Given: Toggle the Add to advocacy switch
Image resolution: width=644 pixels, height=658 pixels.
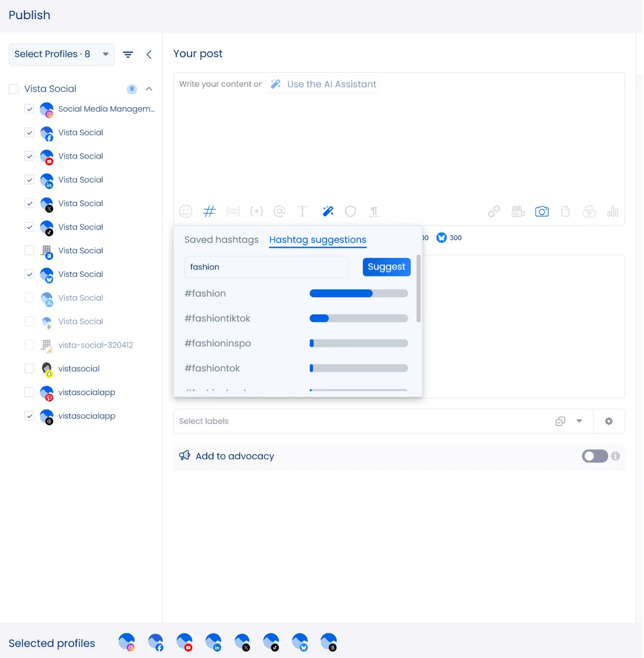Looking at the screenshot, I should click(x=594, y=456).
